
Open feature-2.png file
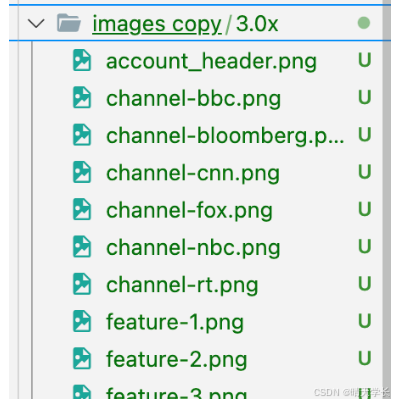[176, 360]
